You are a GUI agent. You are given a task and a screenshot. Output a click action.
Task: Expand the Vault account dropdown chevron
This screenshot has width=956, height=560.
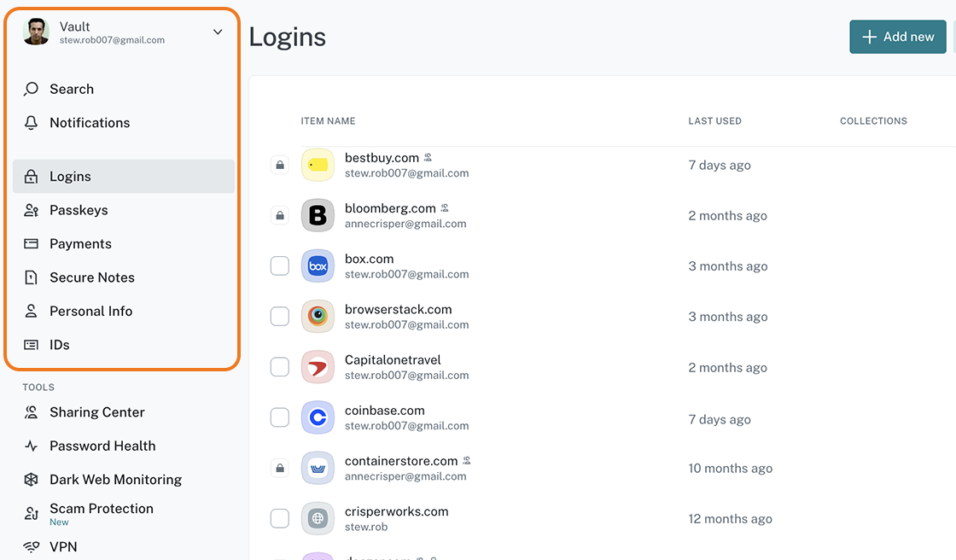(218, 32)
